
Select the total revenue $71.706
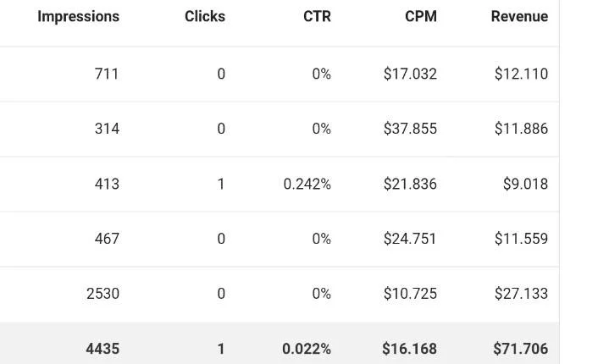(521, 349)
